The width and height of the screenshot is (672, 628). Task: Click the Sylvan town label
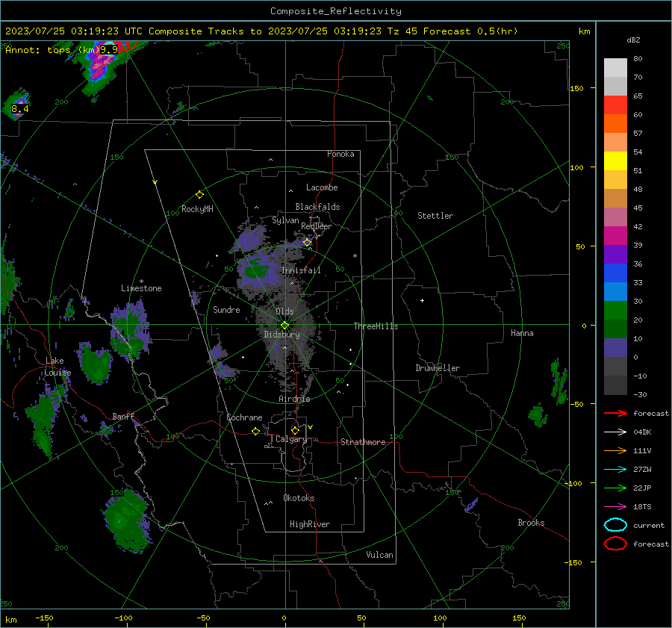(285, 220)
